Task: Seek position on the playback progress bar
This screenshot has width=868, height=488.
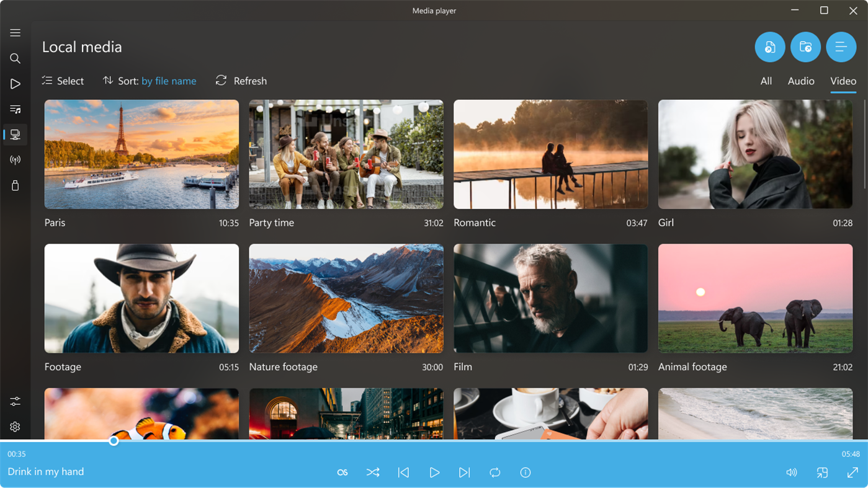Action: pyautogui.click(x=114, y=441)
